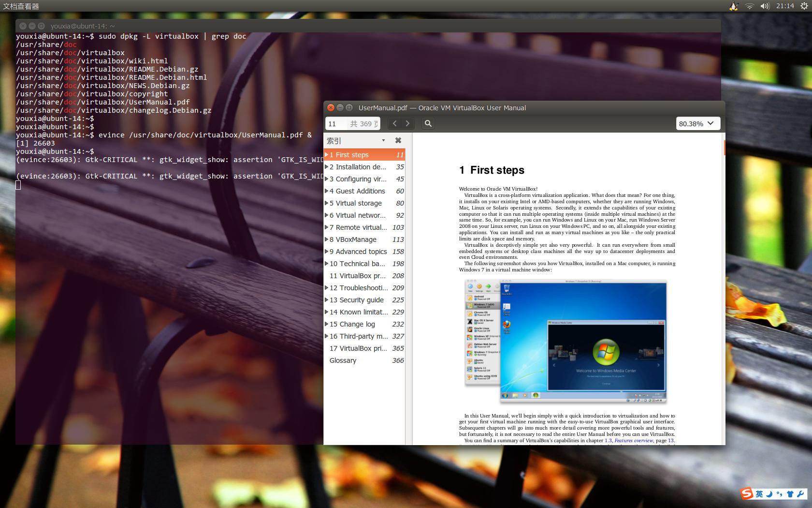Click the notification icon at top right
812x508 pixels.
[733, 6]
